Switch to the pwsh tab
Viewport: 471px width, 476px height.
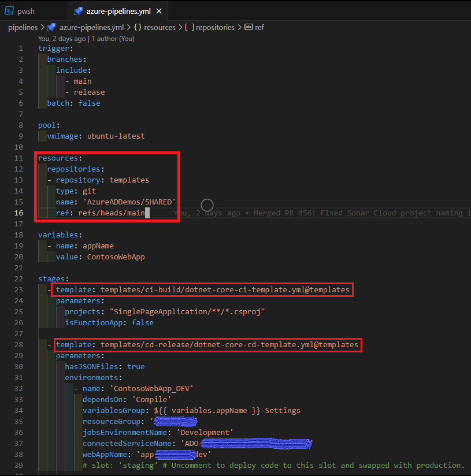(x=27, y=11)
